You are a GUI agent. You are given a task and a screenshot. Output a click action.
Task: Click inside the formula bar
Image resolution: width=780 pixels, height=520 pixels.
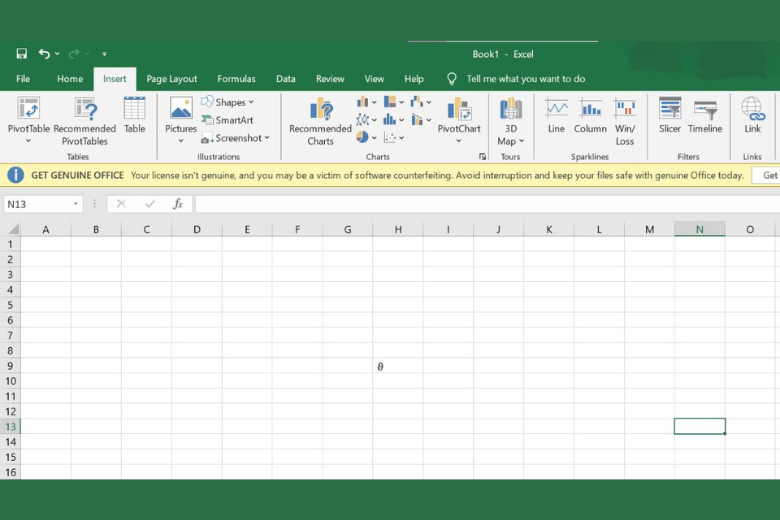click(x=488, y=204)
